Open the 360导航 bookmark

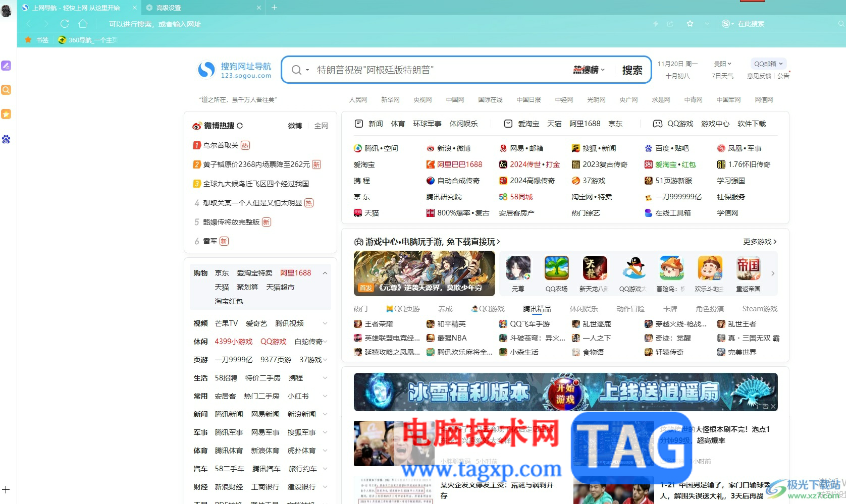[87, 40]
